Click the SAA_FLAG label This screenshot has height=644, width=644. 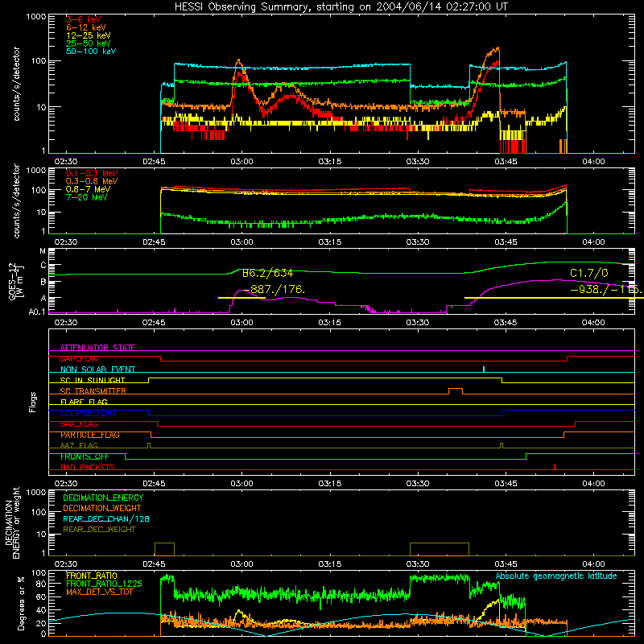click(79, 424)
